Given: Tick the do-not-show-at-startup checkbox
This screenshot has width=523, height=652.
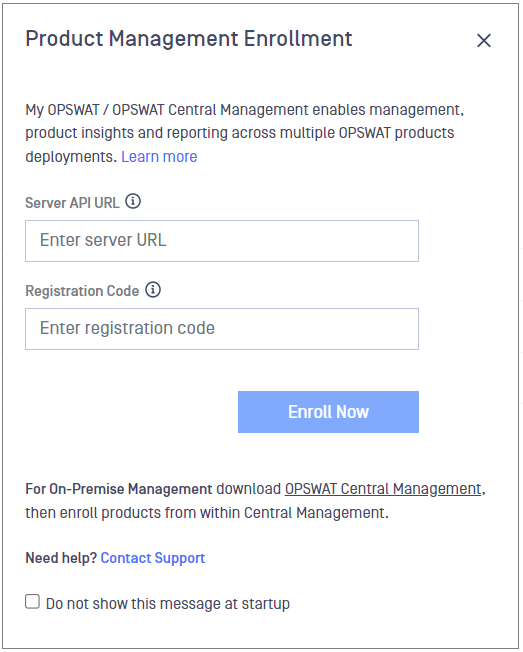Looking at the screenshot, I should pyautogui.click(x=32, y=601).
